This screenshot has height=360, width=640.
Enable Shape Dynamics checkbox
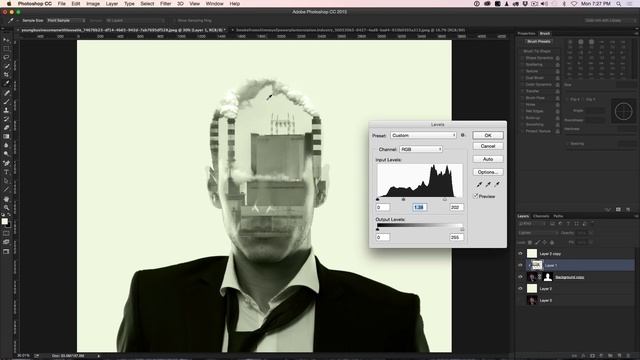coord(522,58)
